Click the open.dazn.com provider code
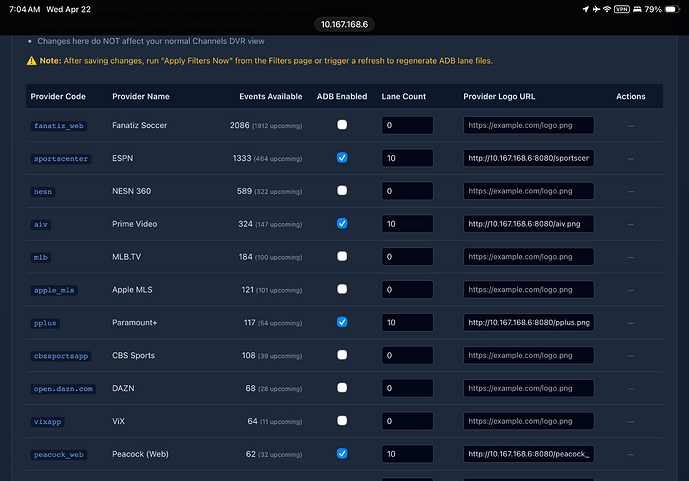 (63, 389)
